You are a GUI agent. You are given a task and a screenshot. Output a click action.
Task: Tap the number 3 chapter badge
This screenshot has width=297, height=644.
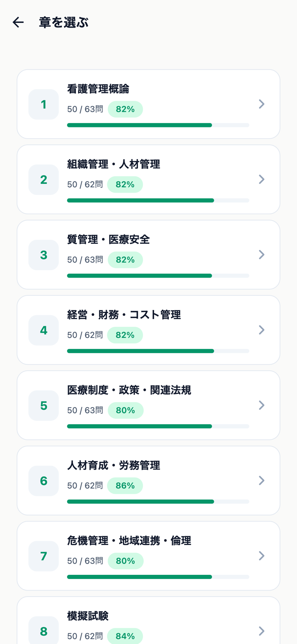click(44, 255)
